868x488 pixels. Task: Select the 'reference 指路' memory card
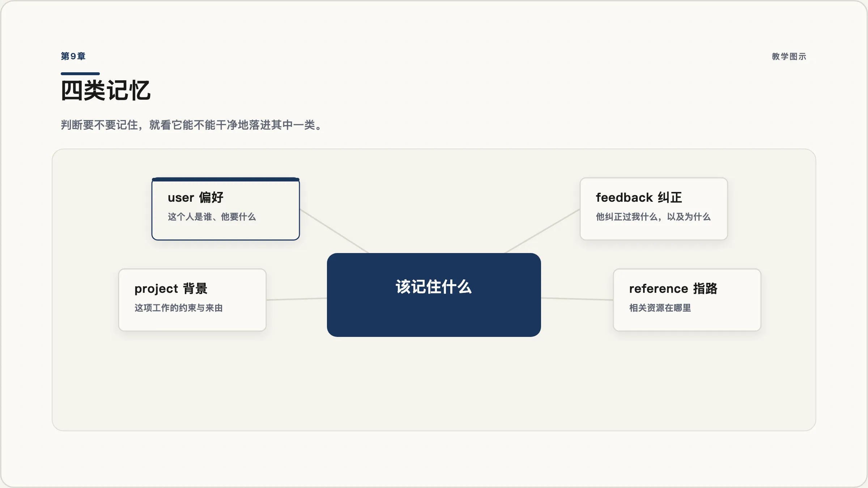coord(687,300)
